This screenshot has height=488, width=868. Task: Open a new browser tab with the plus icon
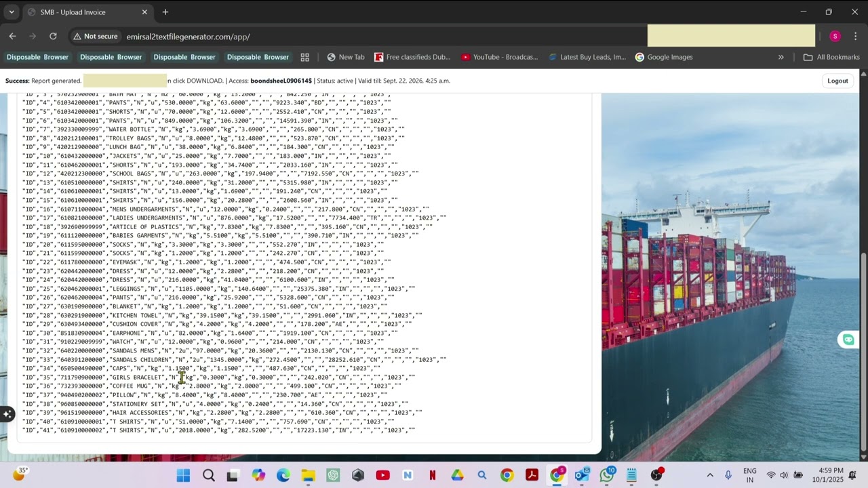[x=165, y=12]
